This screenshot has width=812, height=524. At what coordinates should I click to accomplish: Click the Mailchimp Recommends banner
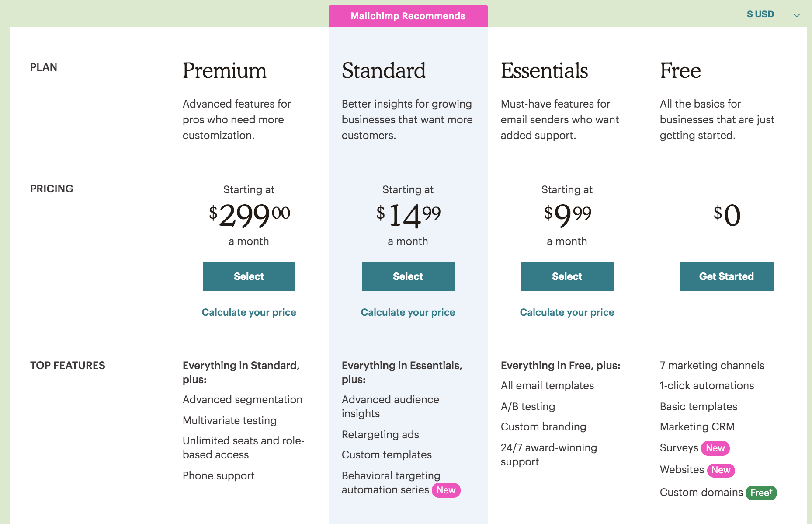pyautogui.click(x=408, y=16)
